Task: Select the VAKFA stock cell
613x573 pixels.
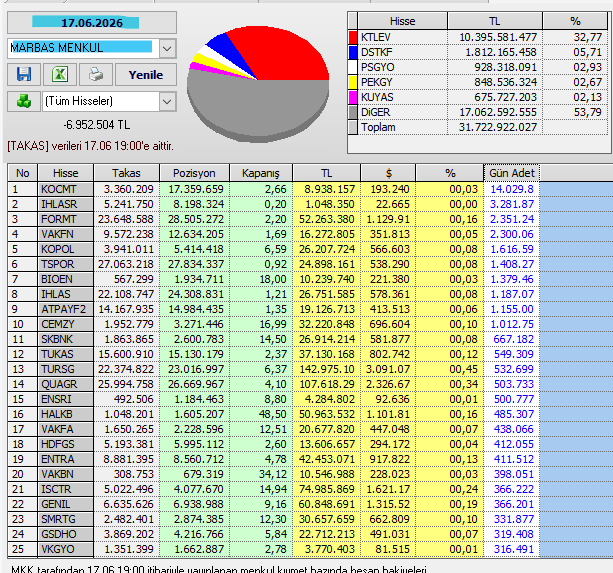Action: click(66, 429)
